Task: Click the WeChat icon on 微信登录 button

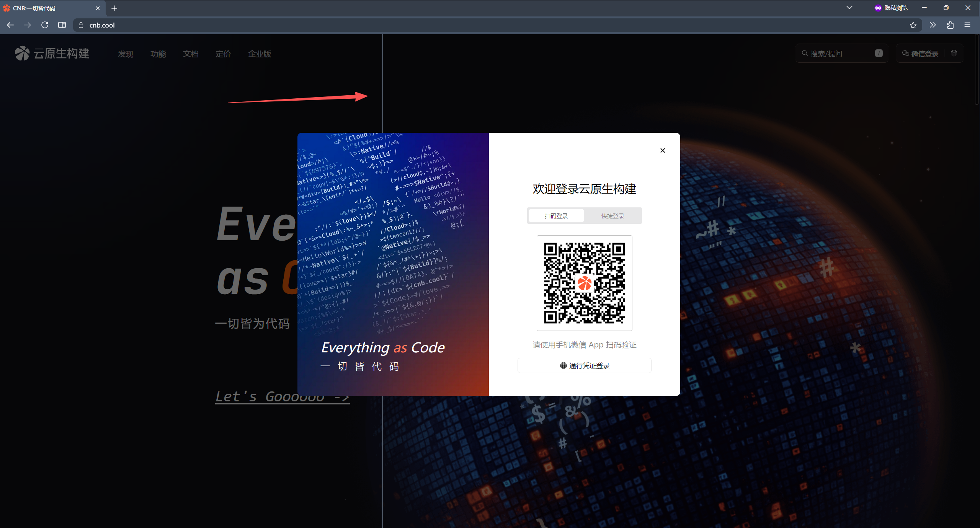Action: 906,53
